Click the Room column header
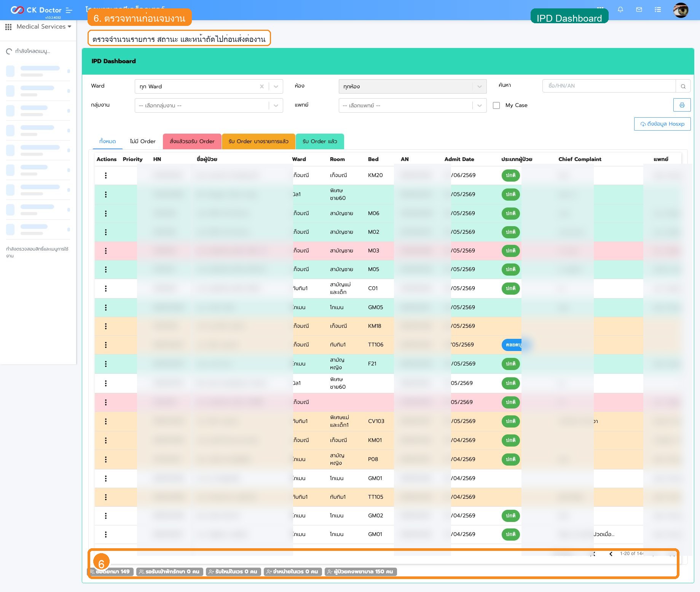Screen dimensions: 700x592 point(337,159)
